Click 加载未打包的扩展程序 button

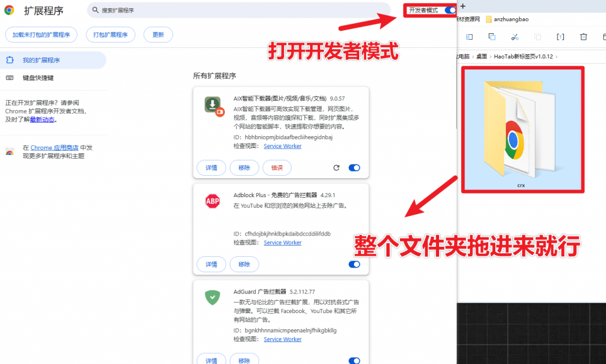click(x=41, y=35)
